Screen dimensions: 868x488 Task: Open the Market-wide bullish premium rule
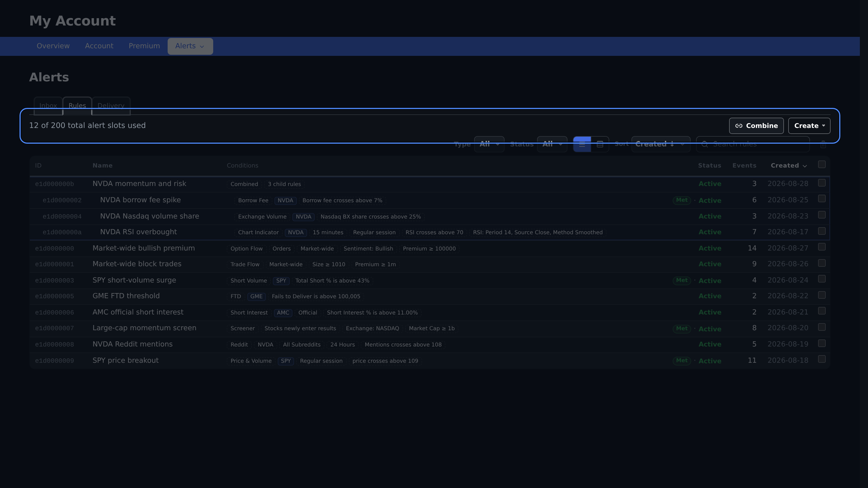(x=143, y=248)
